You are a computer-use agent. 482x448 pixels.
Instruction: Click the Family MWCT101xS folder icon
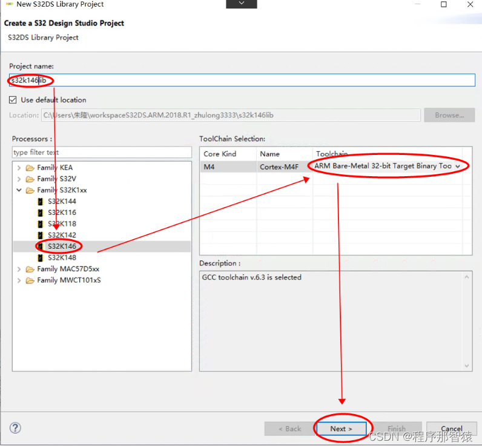(30, 280)
